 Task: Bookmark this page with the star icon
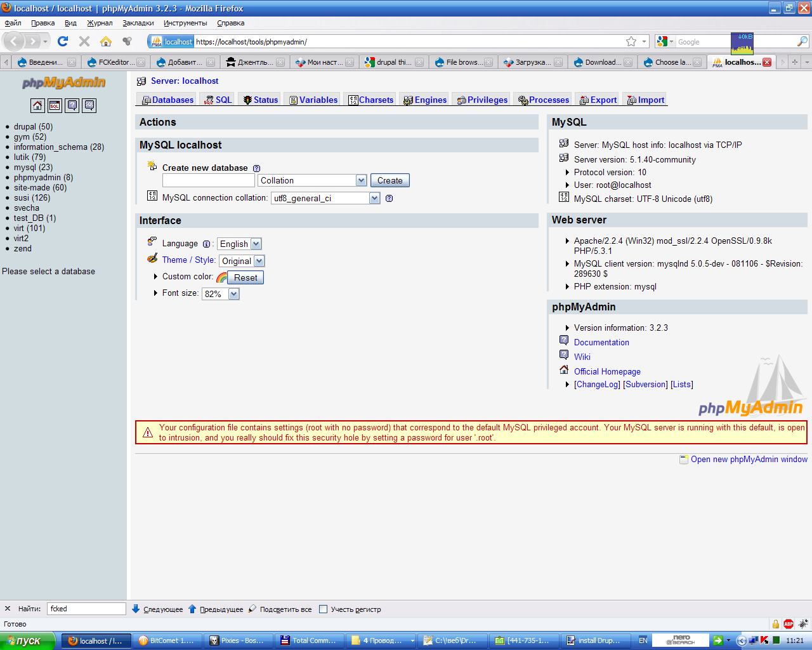tap(631, 41)
